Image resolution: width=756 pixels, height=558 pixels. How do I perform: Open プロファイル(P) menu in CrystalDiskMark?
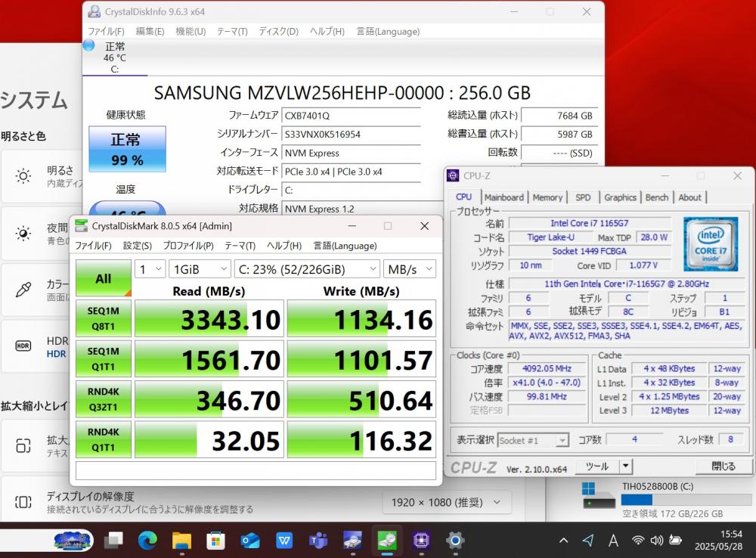point(188,246)
